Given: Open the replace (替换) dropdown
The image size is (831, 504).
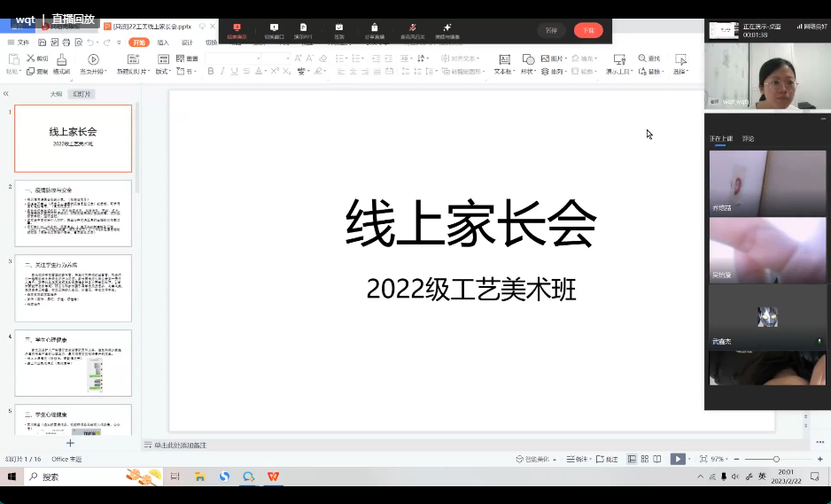Looking at the screenshot, I should 649,71.
